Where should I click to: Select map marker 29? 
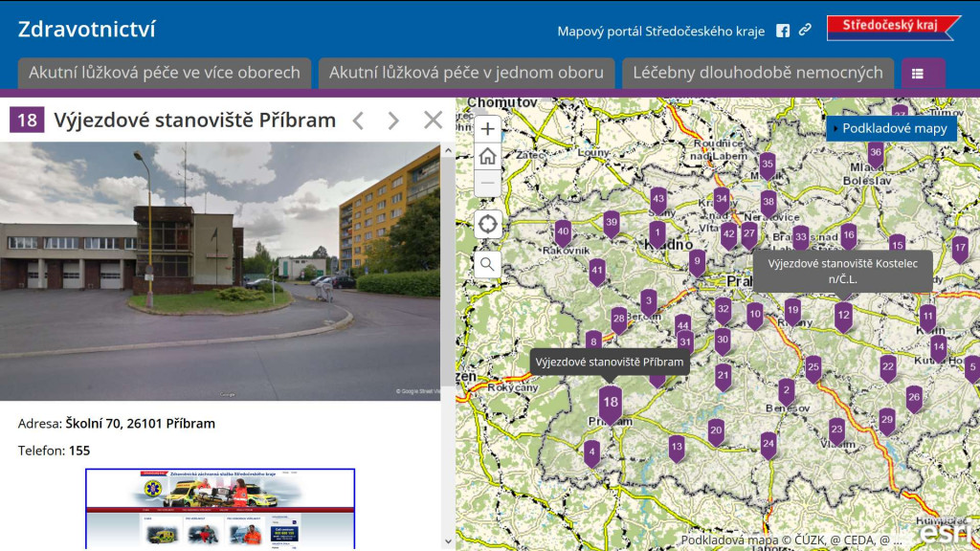tap(887, 422)
